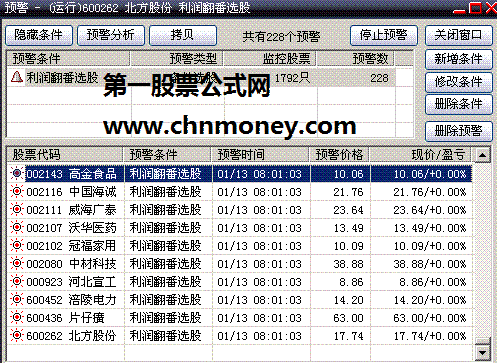Click the alert icon beside 002107 沃华医药
The height and width of the screenshot is (363, 497).
pyautogui.click(x=17, y=227)
